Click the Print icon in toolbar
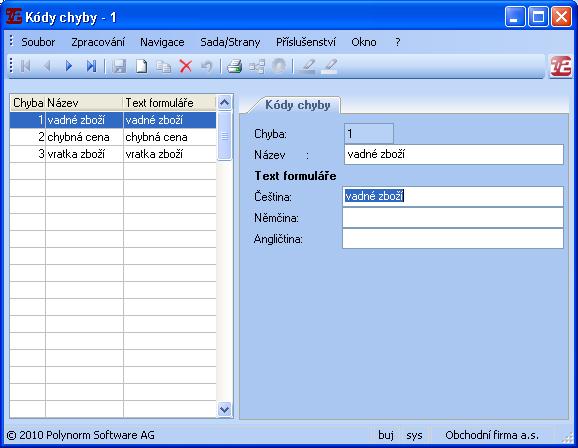The image size is (578, 448). [234, 66]
